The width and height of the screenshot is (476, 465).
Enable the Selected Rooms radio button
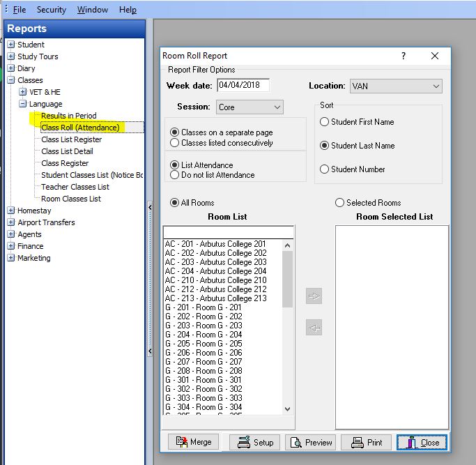tap(340, 203)
